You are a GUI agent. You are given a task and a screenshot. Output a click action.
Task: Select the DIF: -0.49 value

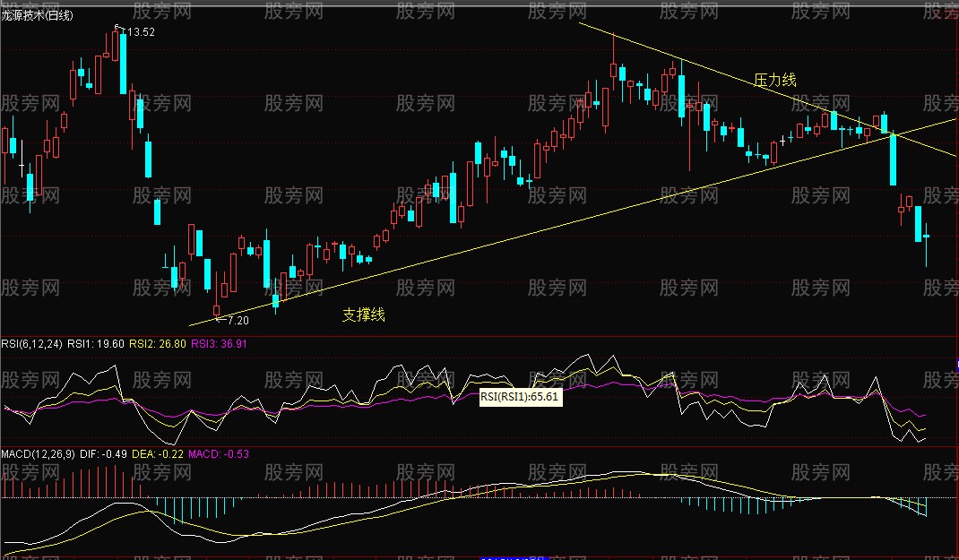coord(103,453)
